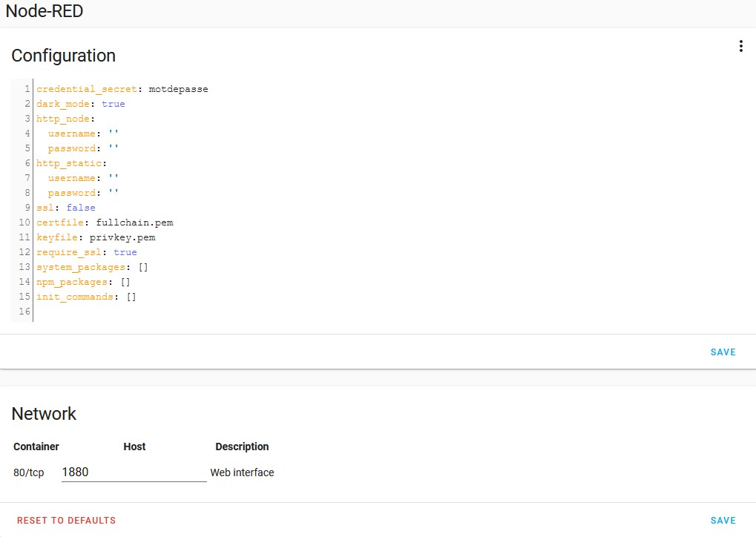Click the init_commands line
The width and height of the screenshot is (756, 537).
tap(86, 297)
